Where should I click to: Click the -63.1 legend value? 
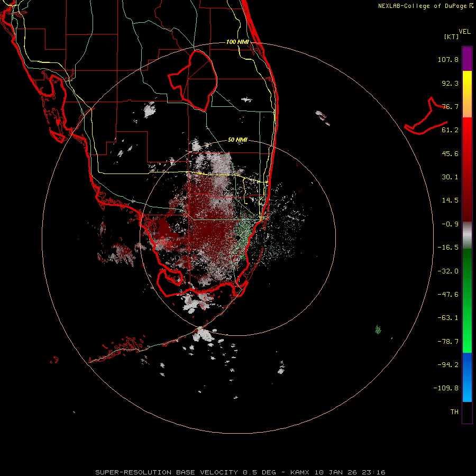coord(448,318)
